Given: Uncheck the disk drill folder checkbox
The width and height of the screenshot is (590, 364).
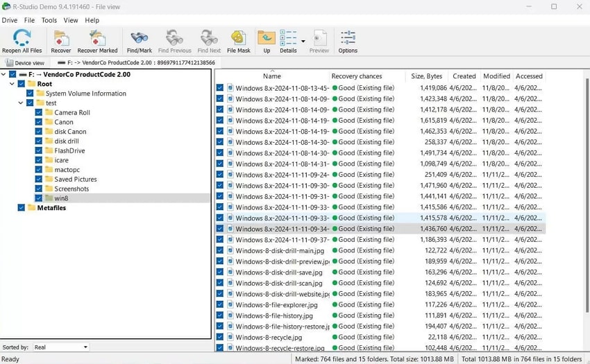Looking at the screenshot, I should coord(38,141).
